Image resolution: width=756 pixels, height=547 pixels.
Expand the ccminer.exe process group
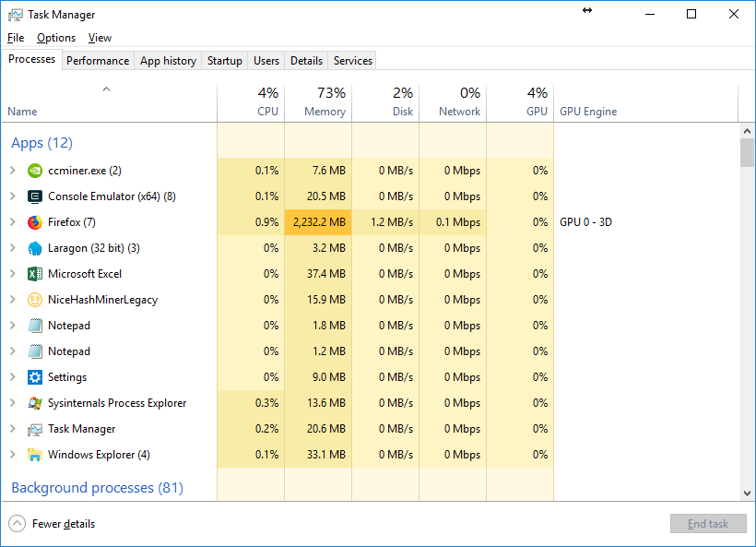[x=12, y=171]
